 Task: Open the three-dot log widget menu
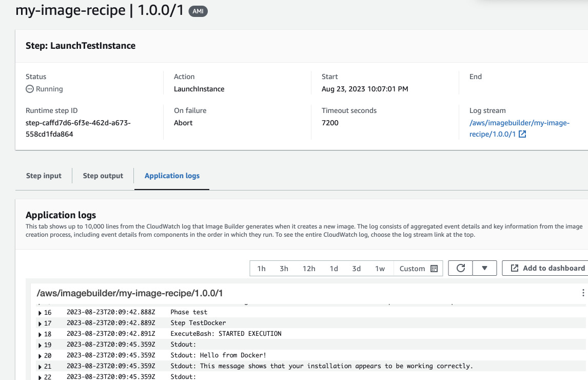point(583,293)
